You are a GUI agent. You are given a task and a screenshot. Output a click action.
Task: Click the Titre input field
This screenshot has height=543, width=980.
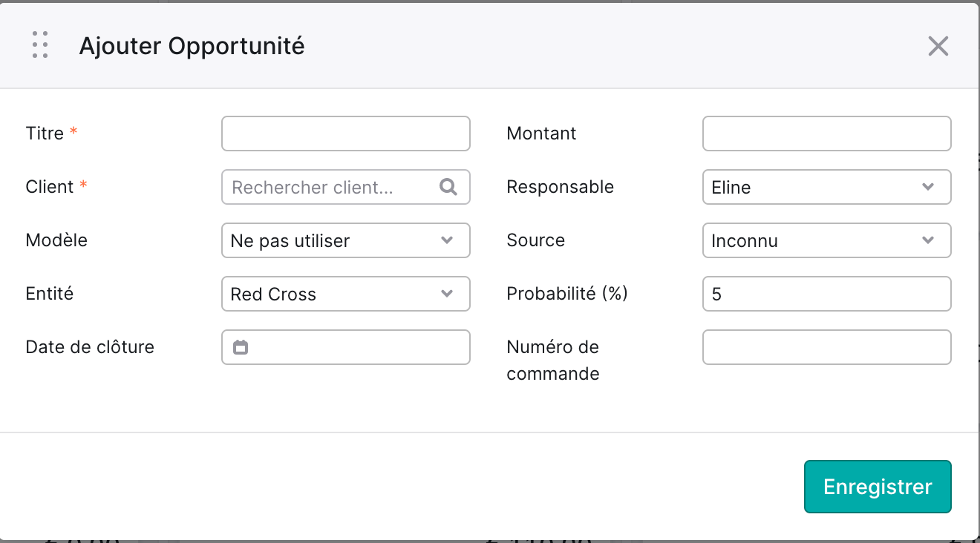[346, 134]
